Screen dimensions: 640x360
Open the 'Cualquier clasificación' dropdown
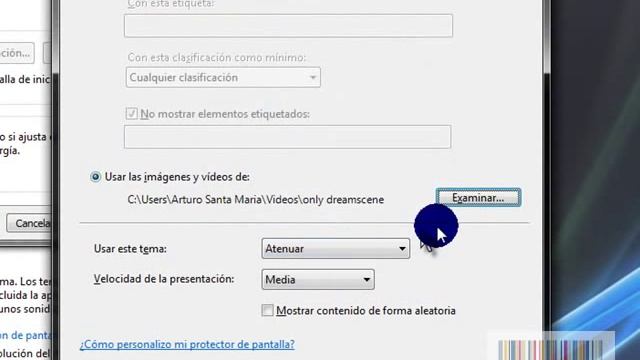(223, 78)
